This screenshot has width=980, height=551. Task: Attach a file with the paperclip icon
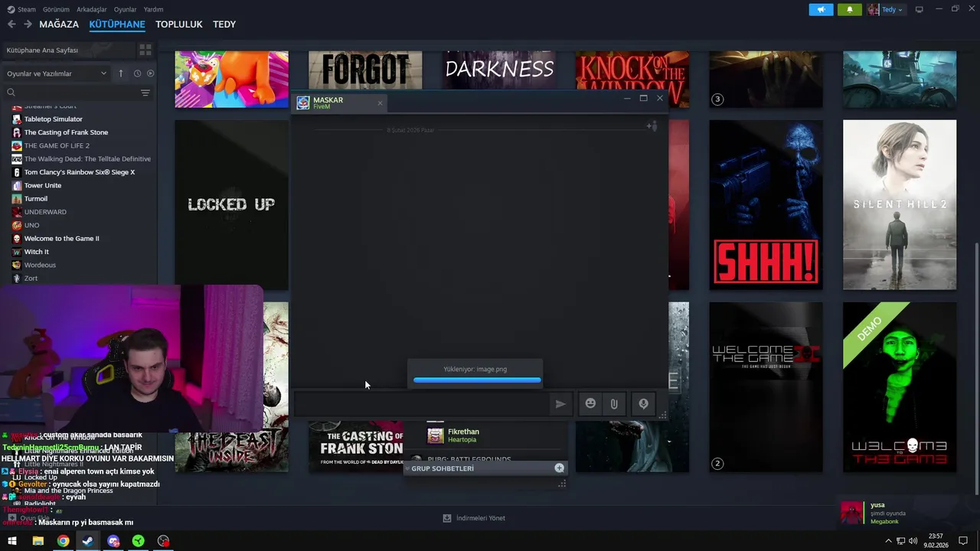pos(614,403)
